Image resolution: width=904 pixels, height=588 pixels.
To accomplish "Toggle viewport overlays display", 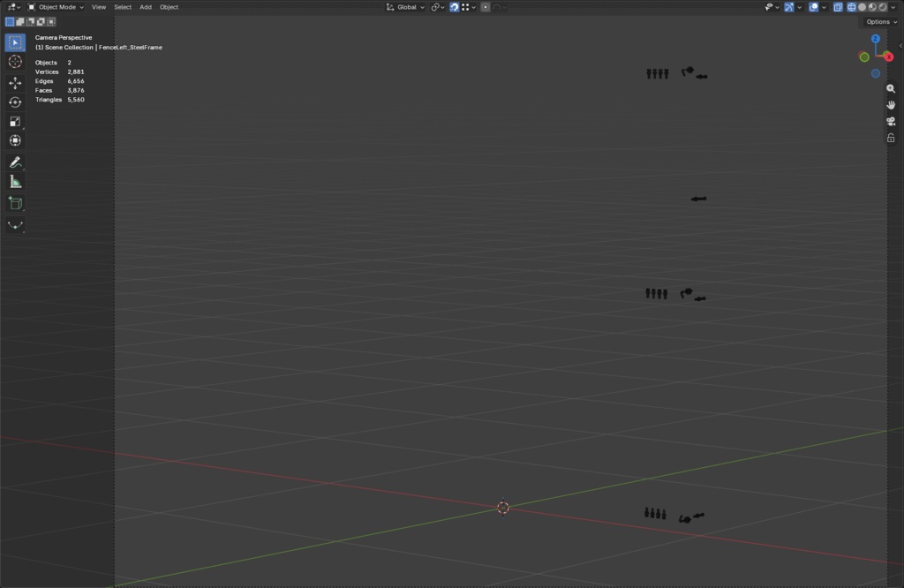I will (x=813, y=7).
